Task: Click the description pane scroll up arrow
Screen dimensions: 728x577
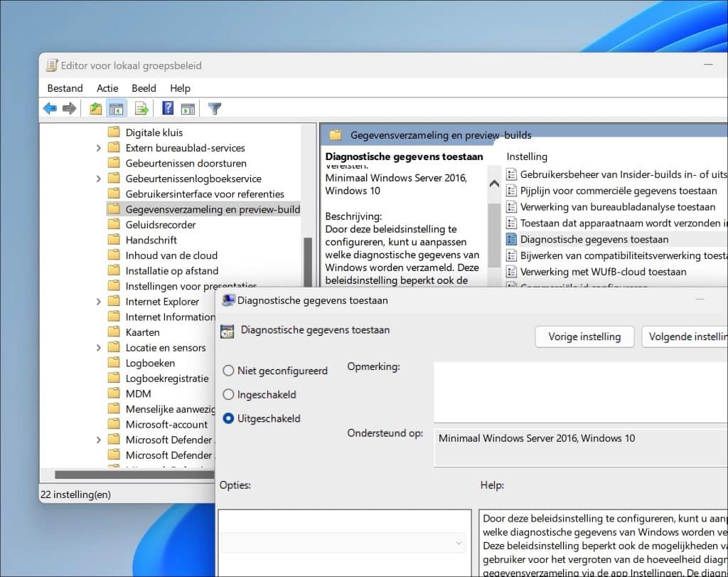Action: point(494,184)
